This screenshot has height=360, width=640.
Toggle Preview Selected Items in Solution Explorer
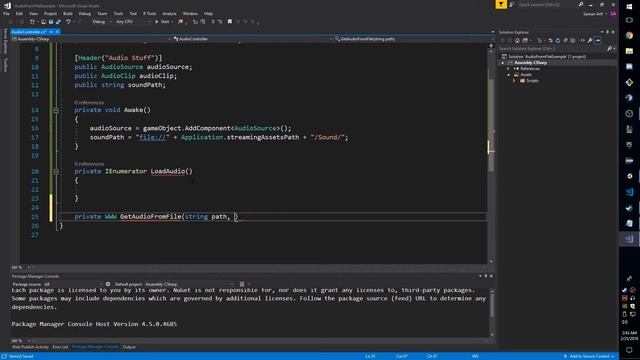(598, 40)
